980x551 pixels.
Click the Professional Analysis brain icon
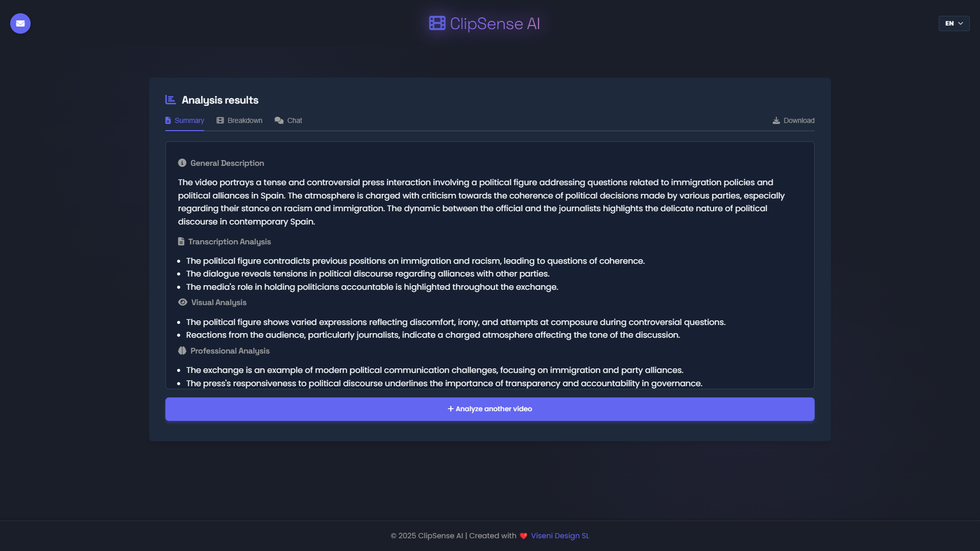click(x=182, y=351)
